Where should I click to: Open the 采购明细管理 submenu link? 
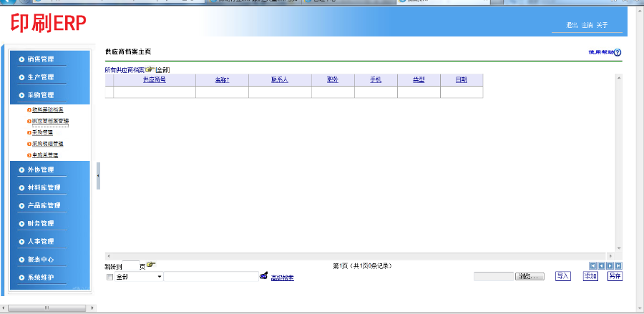(48, 144)
